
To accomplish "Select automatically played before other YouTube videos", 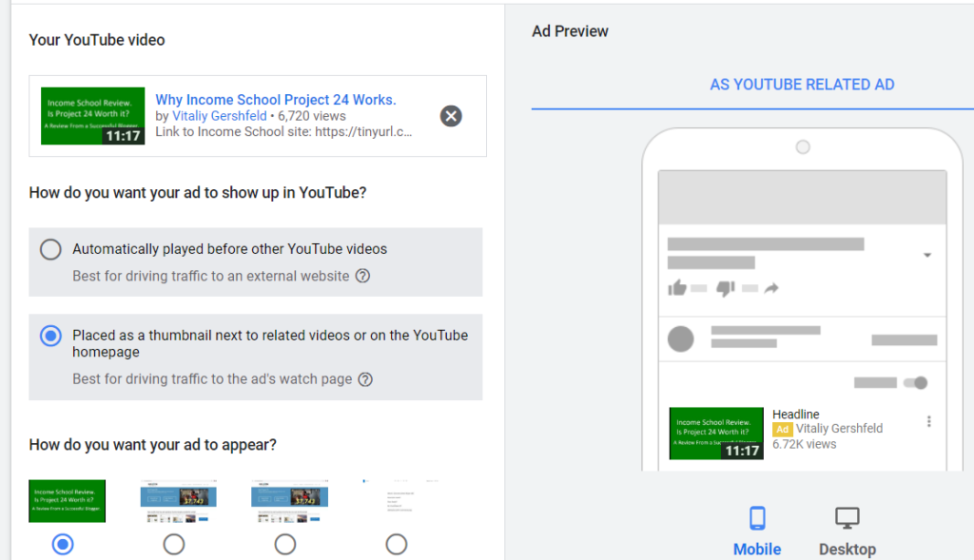I will pos(50,249).
